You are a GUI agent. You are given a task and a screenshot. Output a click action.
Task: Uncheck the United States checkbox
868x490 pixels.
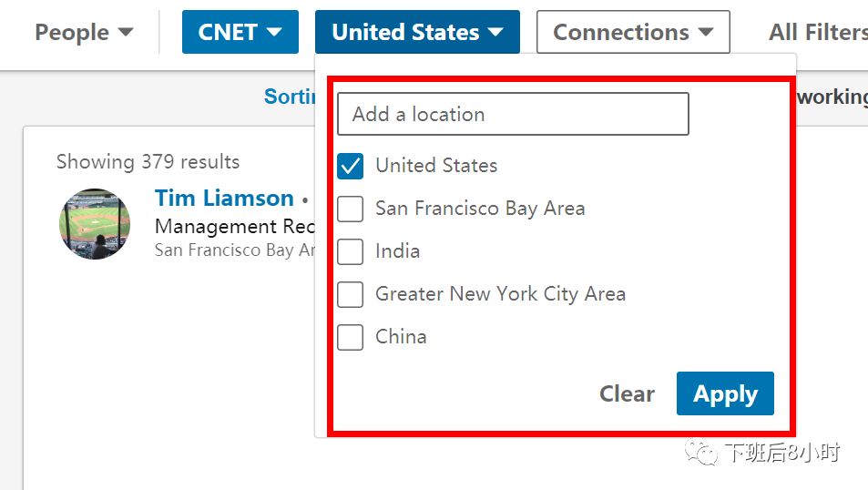351,166
